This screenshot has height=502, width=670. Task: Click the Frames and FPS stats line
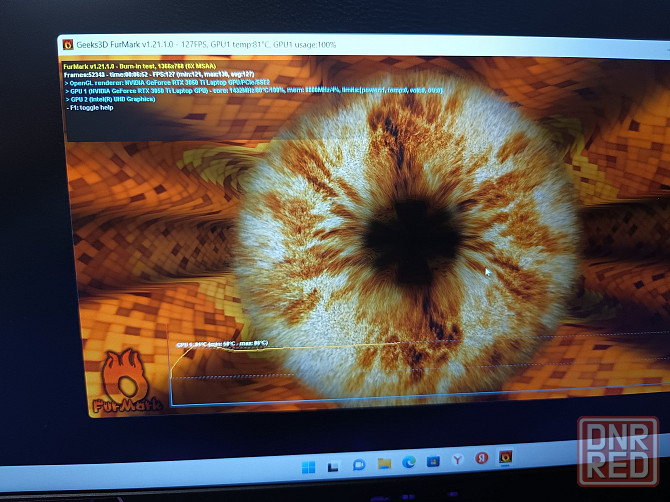[x=159, y=74]
